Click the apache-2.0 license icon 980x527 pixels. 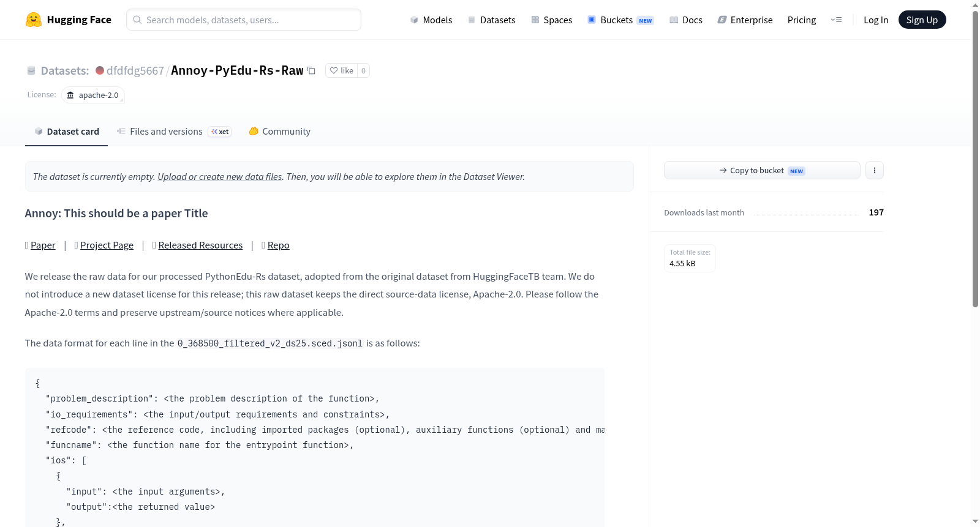tap(70, 95)
